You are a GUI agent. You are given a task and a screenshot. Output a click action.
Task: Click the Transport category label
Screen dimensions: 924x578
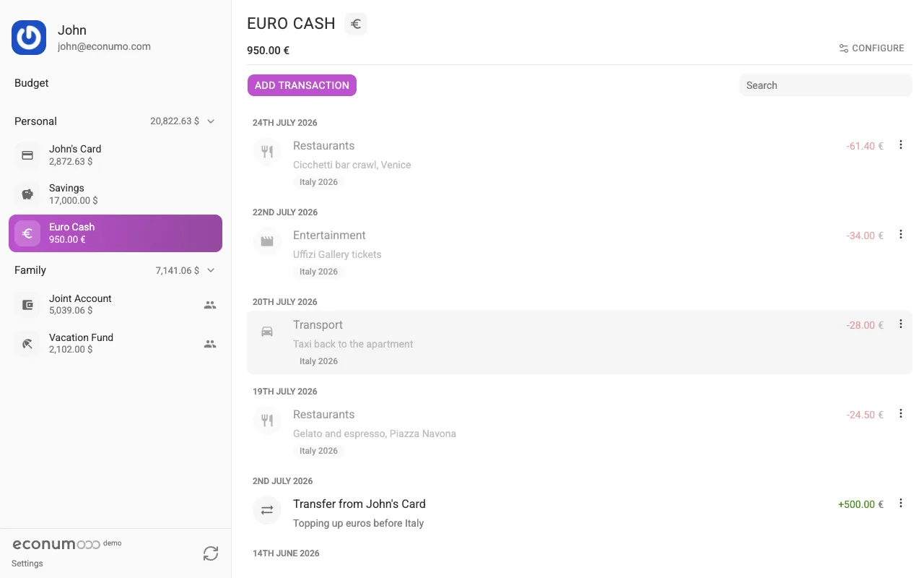318,325
